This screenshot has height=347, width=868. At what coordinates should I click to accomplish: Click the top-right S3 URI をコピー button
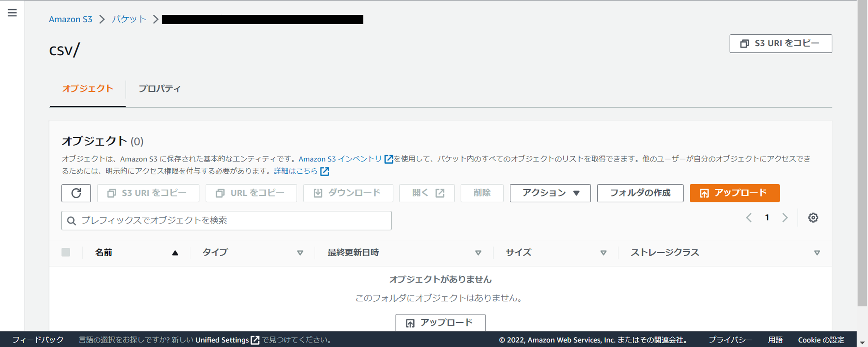click(780, 43)
